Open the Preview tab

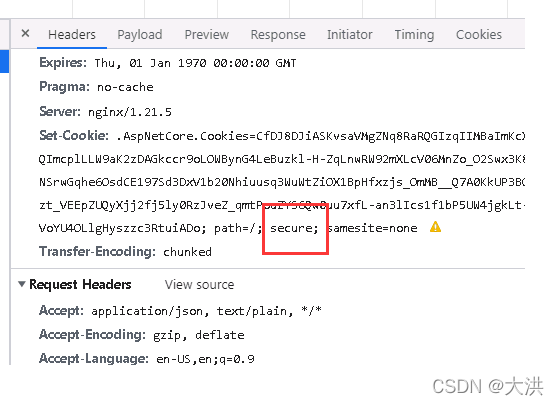pyautogui.click(x=207, y=35)
